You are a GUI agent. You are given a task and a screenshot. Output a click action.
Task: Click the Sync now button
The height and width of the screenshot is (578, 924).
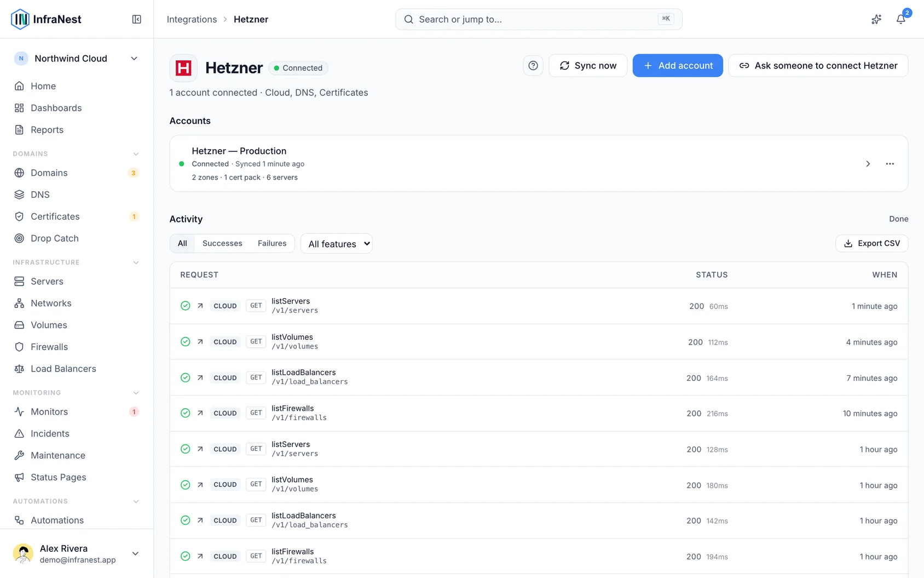pos(588,66)
